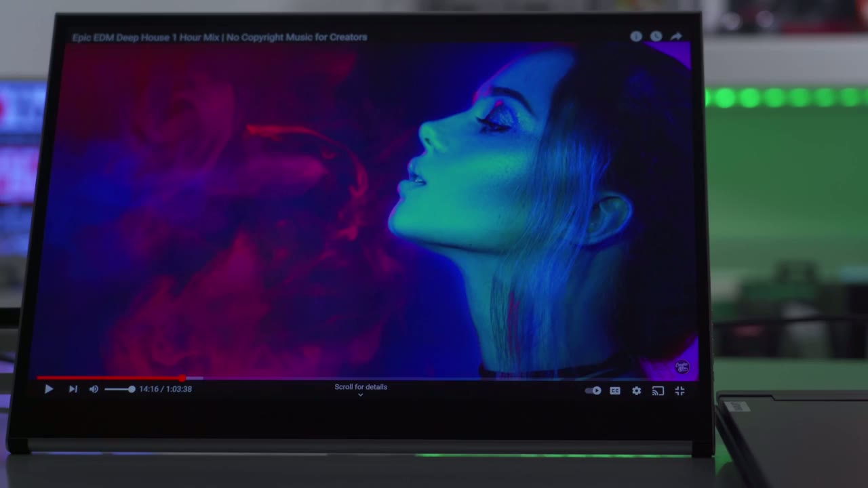Share the video using the arrow icon
This screenshot has width=868, height=488.
click(x=676, y=37)
